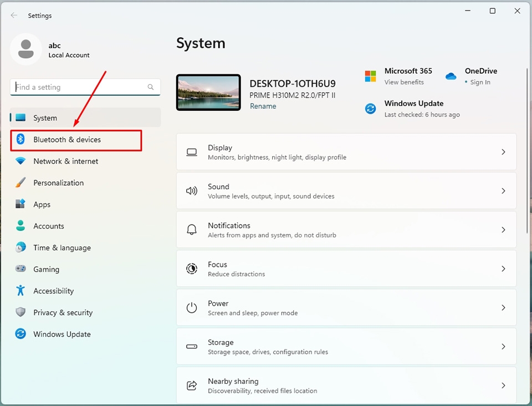This screenshot has height=406, width=532.
Task: Click Nearby sharing Discoverability description
Action: (263, 390)
